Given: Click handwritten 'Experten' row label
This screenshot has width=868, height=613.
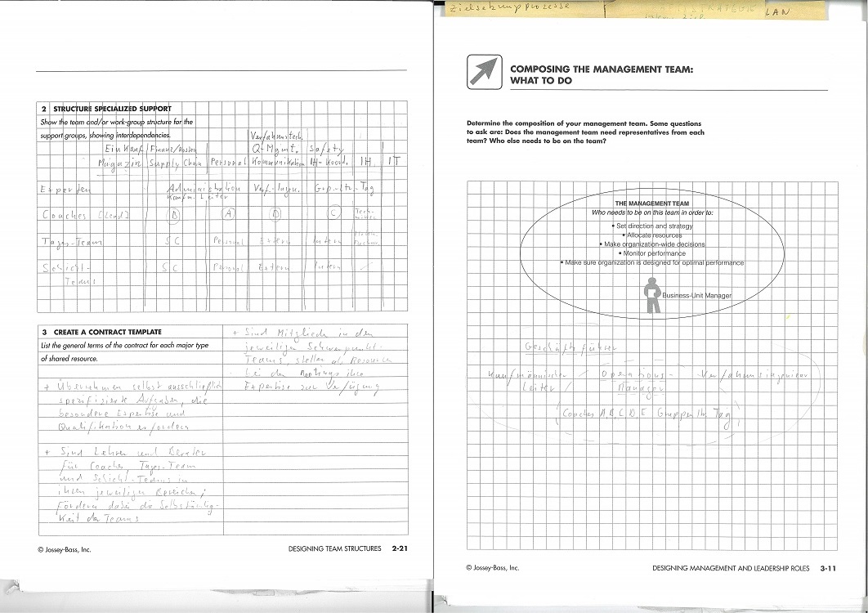Looking at the screenshot, I should click(65, 190).
